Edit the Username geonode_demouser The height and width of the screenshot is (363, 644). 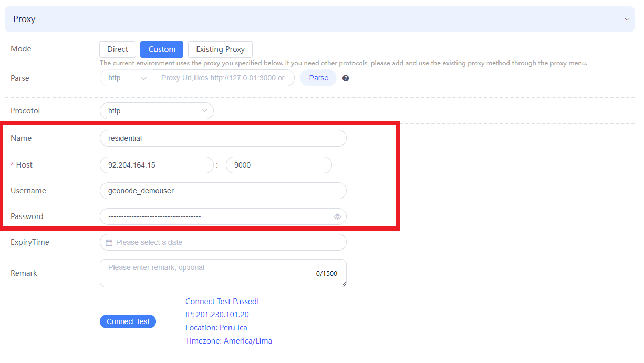coord(223,190)
